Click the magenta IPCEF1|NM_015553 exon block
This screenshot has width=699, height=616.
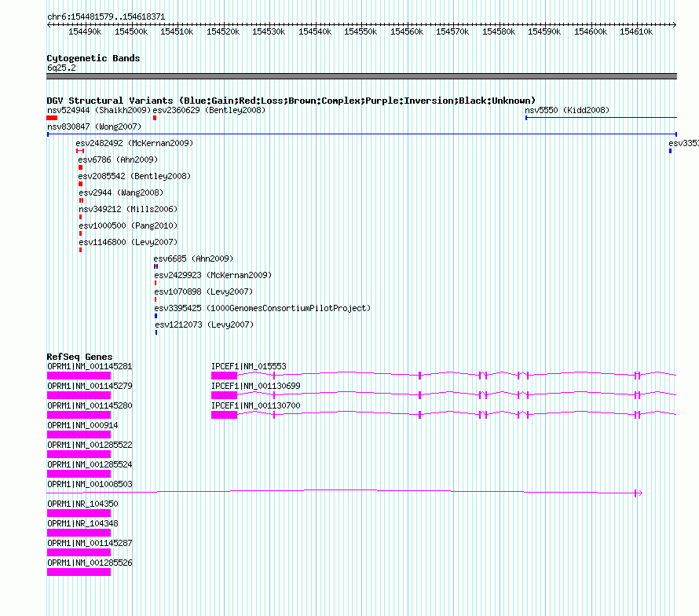click(x=225, y=376)
